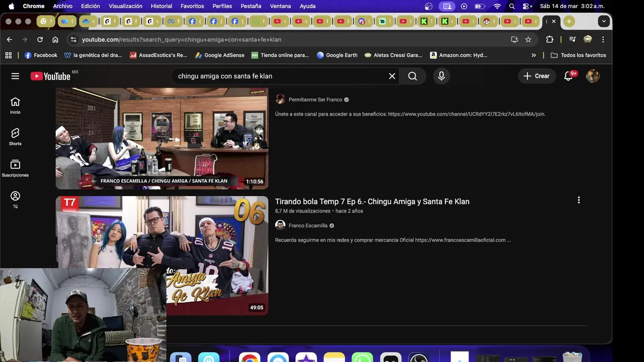This screenshot has height=362, width=644.
Task: Open Suscripciones in the sidebar
Action: pos(15,168)
